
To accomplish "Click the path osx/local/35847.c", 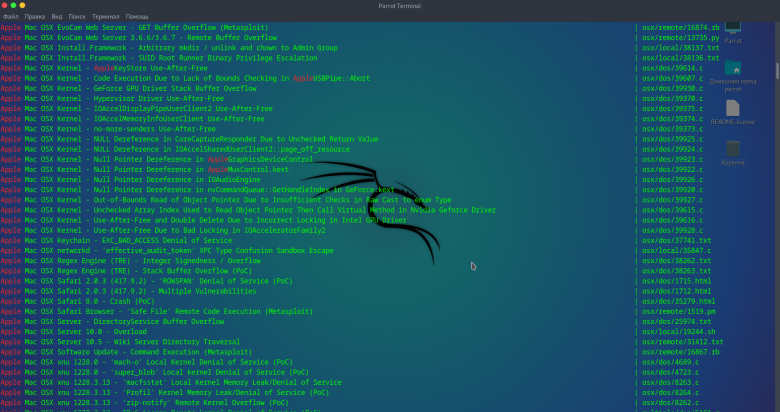I will tap(677, 250).
